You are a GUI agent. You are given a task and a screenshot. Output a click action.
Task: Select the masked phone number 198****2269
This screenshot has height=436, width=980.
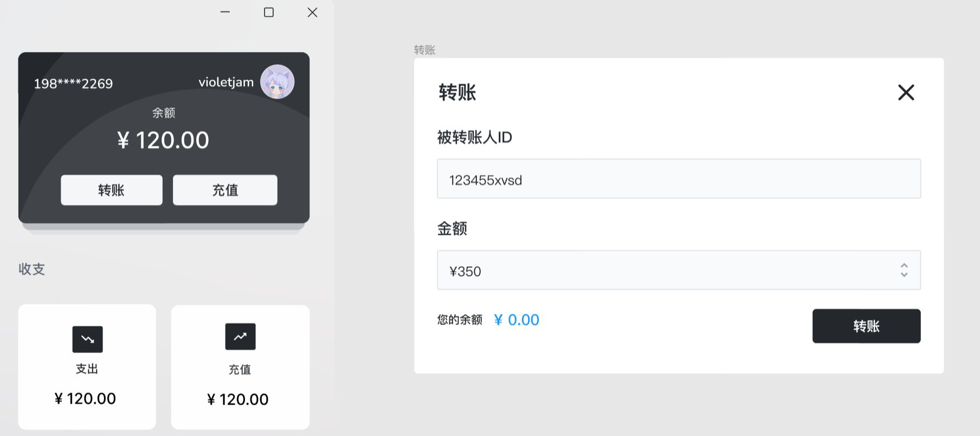(x=73, y=84)
